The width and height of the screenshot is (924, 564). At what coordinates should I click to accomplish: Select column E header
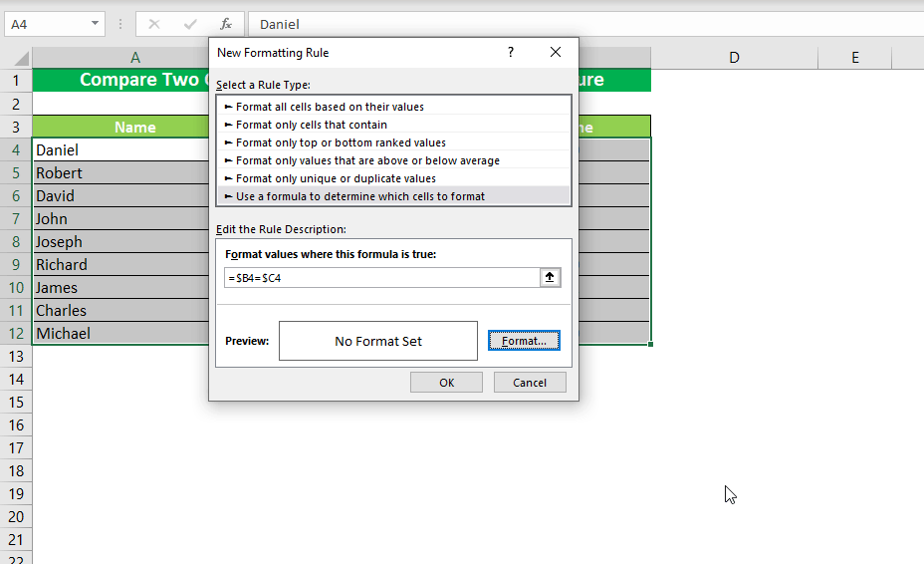click(855, 58)
